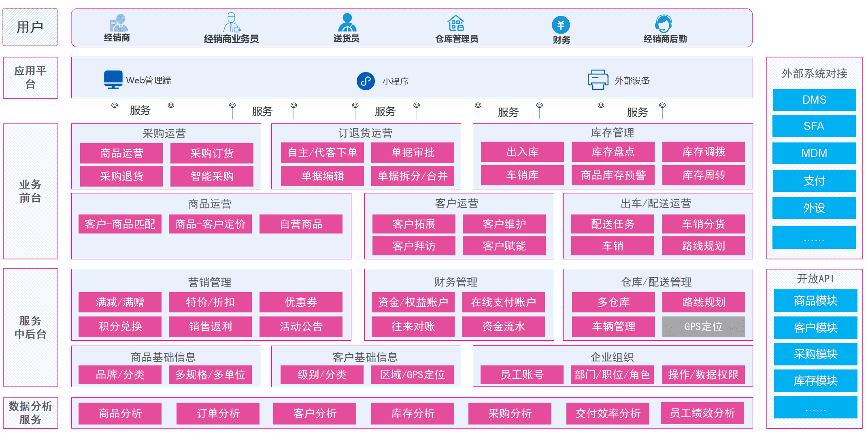868x433 pixels.
Task: Click the 客户拓展 block
Action: [414, 224]
